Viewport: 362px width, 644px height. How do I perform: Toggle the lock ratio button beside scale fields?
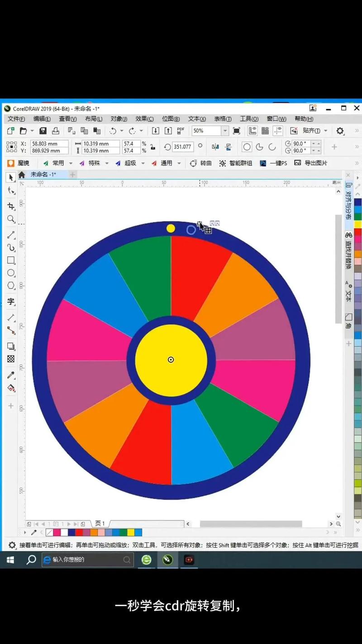[x=152, y=147]
